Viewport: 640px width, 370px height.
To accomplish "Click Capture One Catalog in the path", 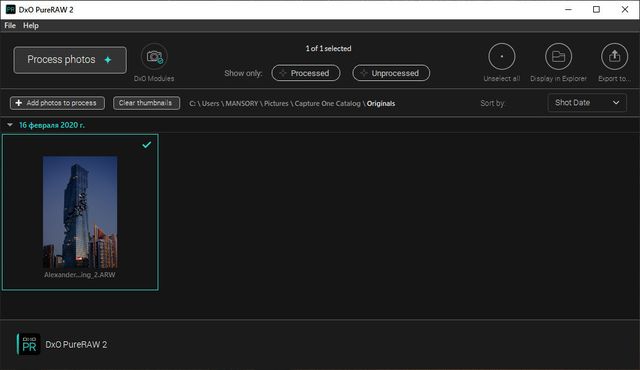I will (x=327, y=104).
